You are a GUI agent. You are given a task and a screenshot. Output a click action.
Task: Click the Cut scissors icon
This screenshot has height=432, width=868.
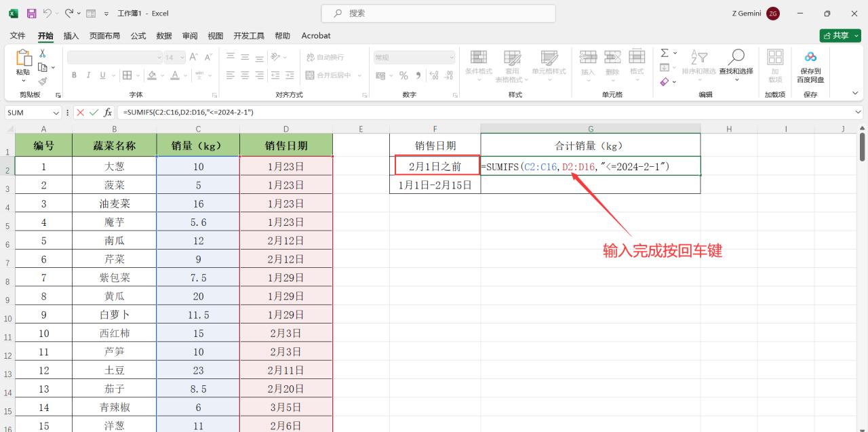pyautogui.click(x=43, y=54)
